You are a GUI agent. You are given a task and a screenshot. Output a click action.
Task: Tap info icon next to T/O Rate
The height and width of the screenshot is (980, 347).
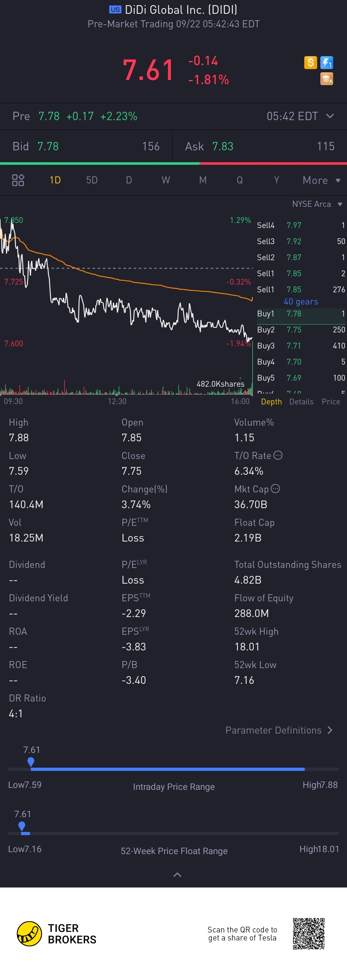pos(278,455)
